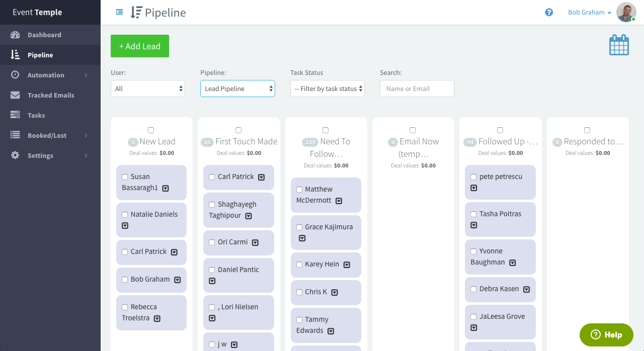The image size is (644, 351).
Task: Select the Karey Hein lead checkbox
Action: point(299,265)
